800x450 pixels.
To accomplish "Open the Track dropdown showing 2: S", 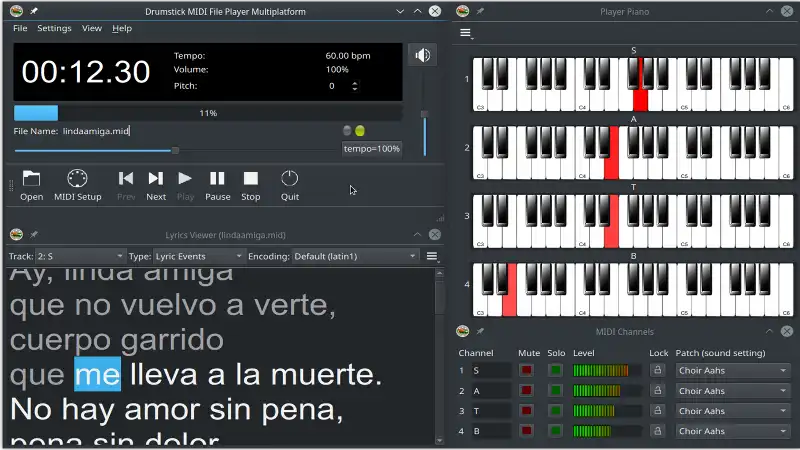I will [80, 256].
